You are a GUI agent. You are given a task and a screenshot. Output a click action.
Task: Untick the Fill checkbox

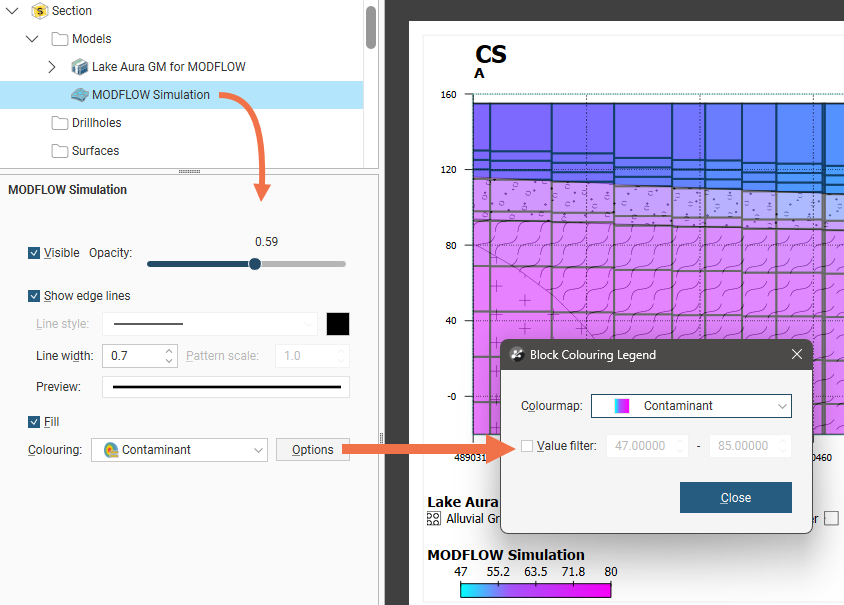pos(34,422)
